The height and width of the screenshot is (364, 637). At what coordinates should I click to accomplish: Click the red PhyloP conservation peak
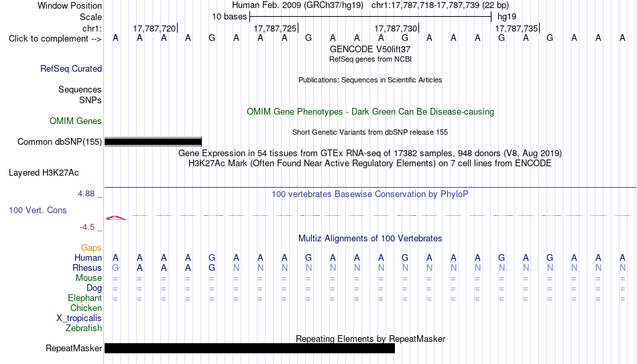(x=116, y=218)
